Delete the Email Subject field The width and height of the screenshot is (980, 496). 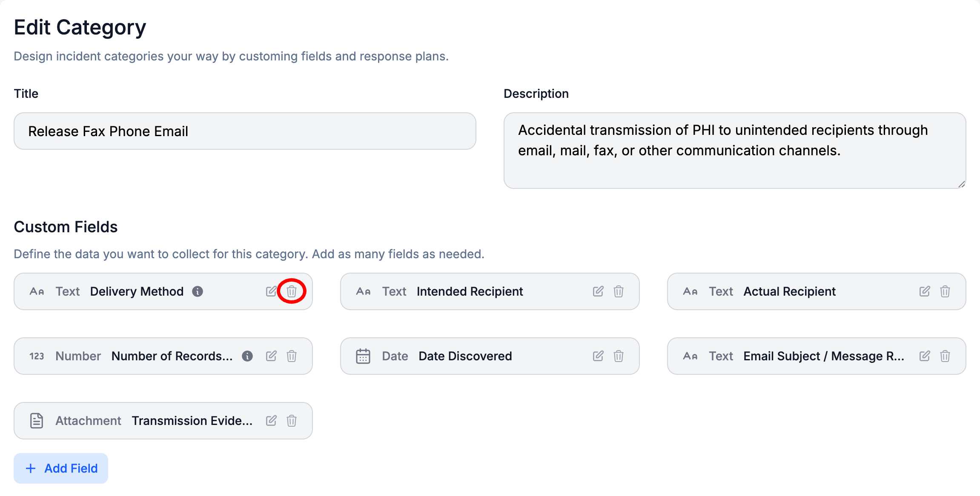tap(945, 356)
